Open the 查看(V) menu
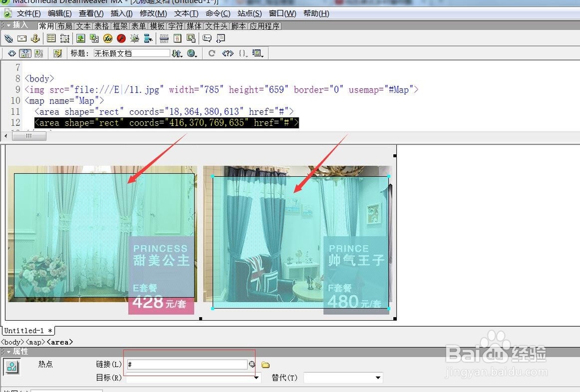 point(91,14)
